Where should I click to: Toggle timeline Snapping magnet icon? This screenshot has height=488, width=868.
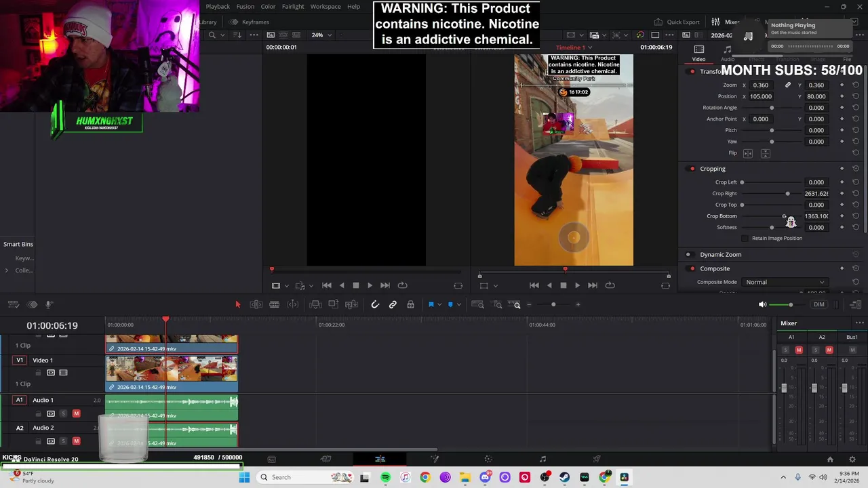click(x=375, y=304)
